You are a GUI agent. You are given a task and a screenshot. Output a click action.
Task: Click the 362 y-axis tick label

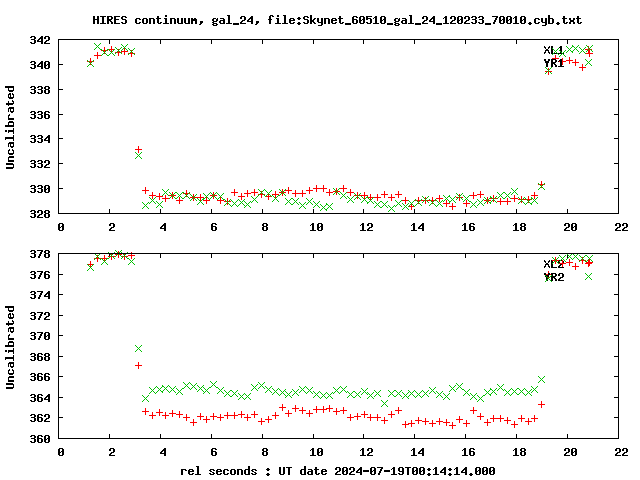click(x=40, y=418)
